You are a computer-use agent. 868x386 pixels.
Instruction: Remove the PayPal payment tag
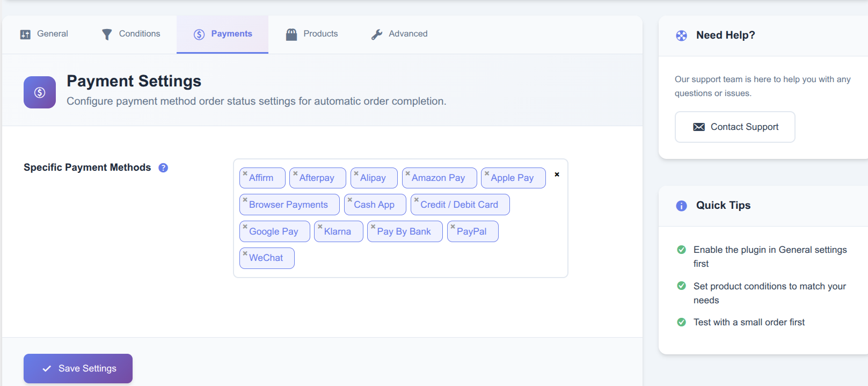pyautogui.click(x=453, y=227)
